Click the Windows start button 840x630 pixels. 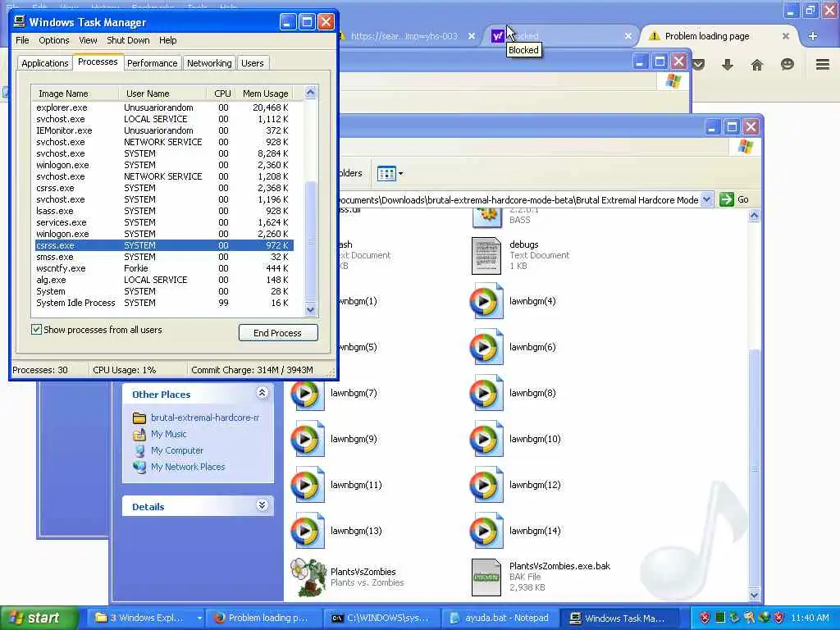[x=38, y=618]
